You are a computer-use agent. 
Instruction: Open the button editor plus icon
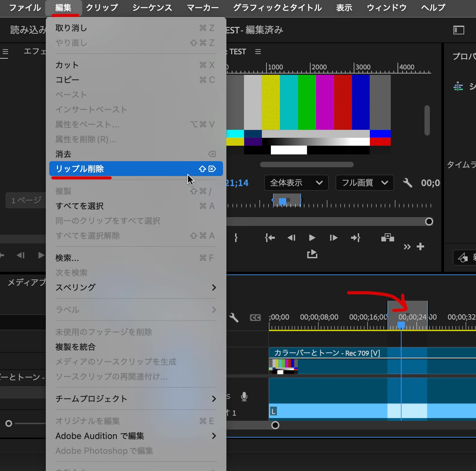point(420,246)
